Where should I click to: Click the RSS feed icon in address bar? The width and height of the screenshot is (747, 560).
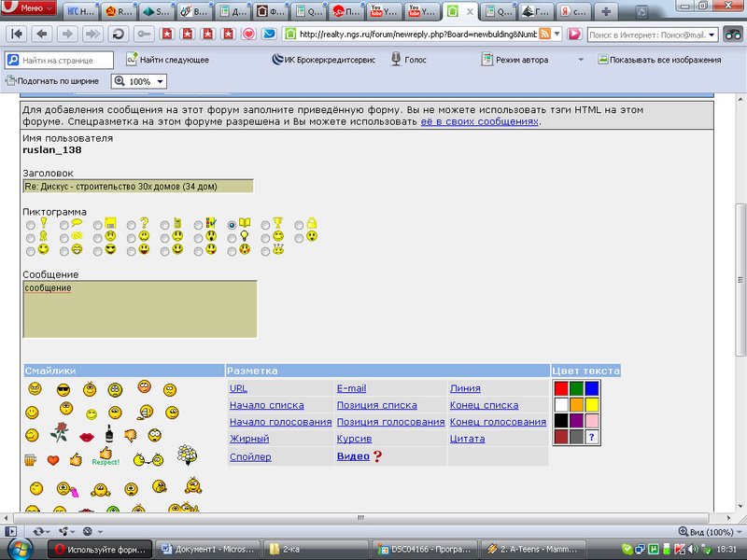coord(544,34)
